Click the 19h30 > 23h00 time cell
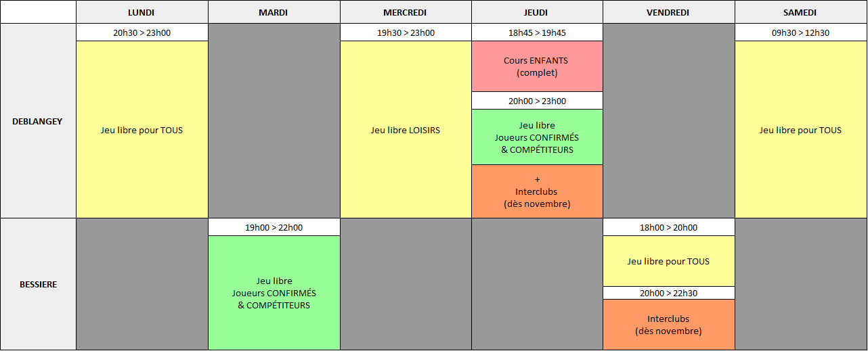 click(406, 32)
